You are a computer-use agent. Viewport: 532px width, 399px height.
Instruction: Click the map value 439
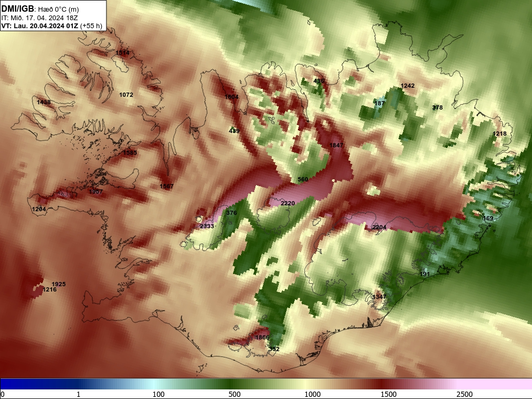[x=234, y=131]
